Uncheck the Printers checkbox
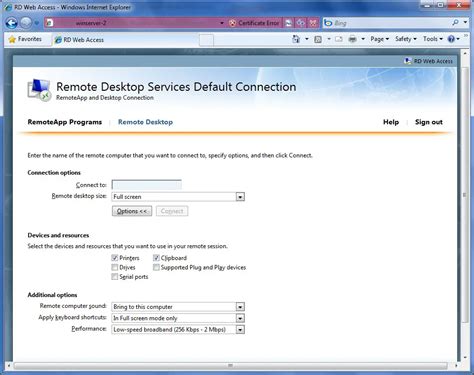The width and height of the screenshot is (474, 375). coord(115,258)
